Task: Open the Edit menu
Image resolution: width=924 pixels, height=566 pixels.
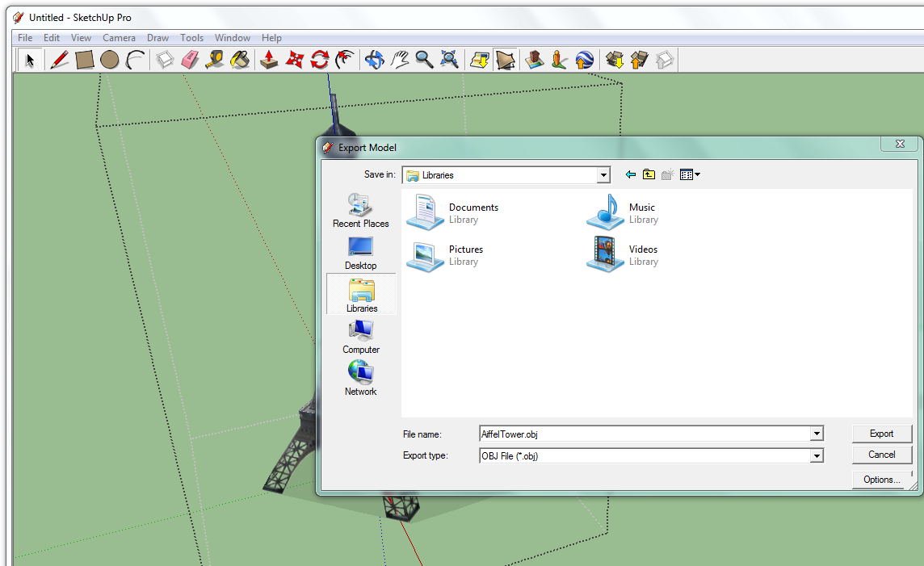Action: click(52, 38)
